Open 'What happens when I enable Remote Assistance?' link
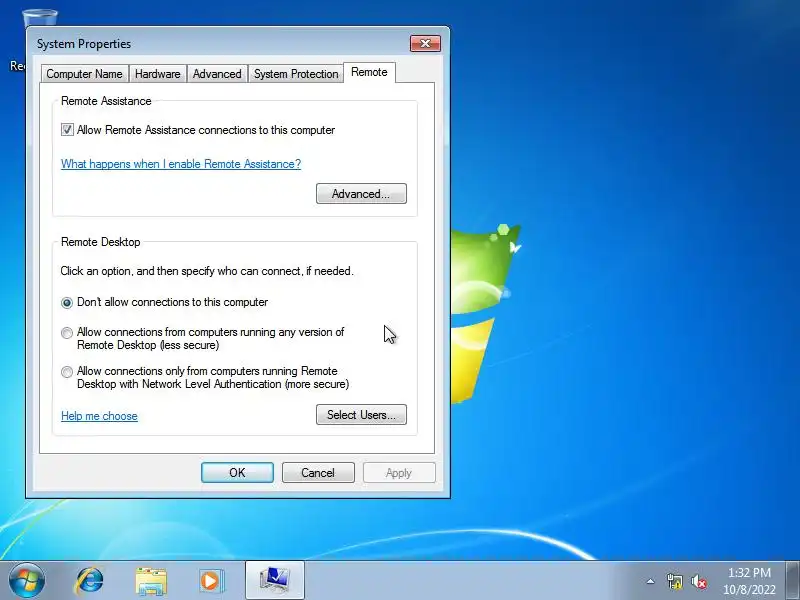 point(181,164)
